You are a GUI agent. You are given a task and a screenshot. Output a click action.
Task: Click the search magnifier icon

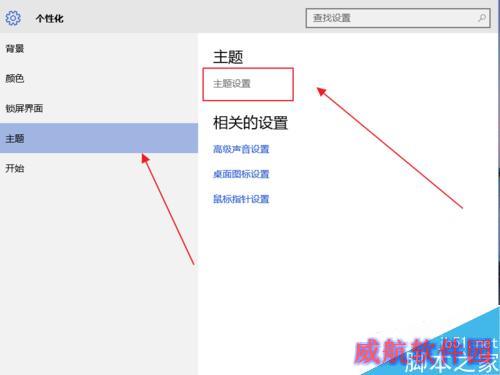tap(482, 18)
